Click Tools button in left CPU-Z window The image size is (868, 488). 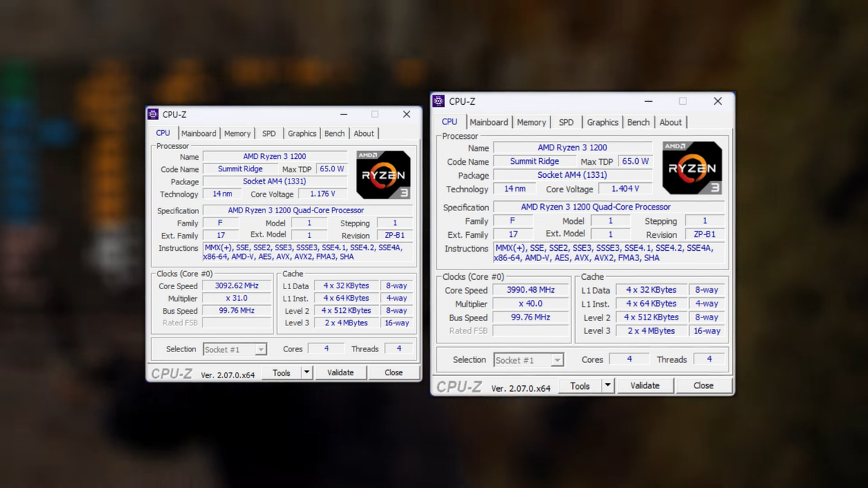pyautogui.click(x=281, y=373)
